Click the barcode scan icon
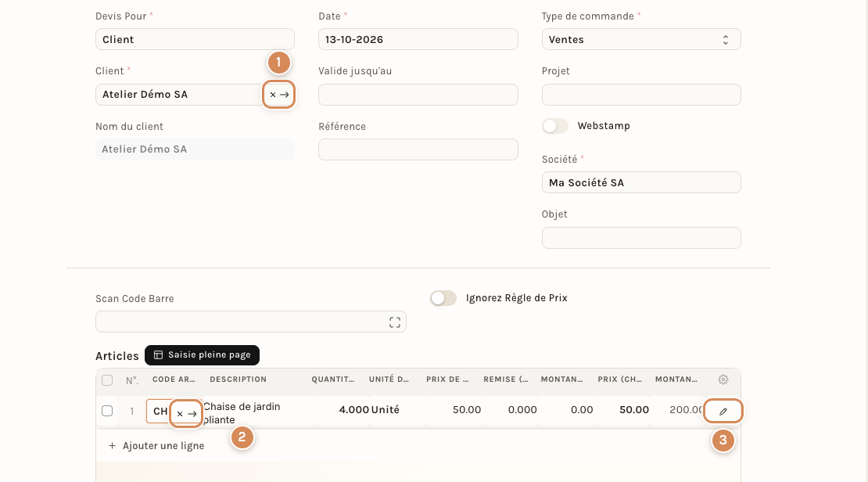The height and width of the screenshot is (482, 868). (x=395, y=322)
